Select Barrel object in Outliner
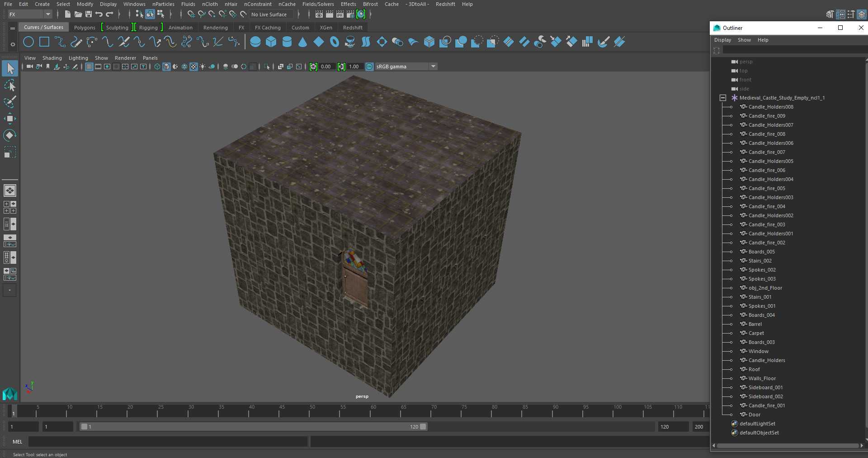Image resolution: width=868 pixels, height=458 pixels. 755,324
